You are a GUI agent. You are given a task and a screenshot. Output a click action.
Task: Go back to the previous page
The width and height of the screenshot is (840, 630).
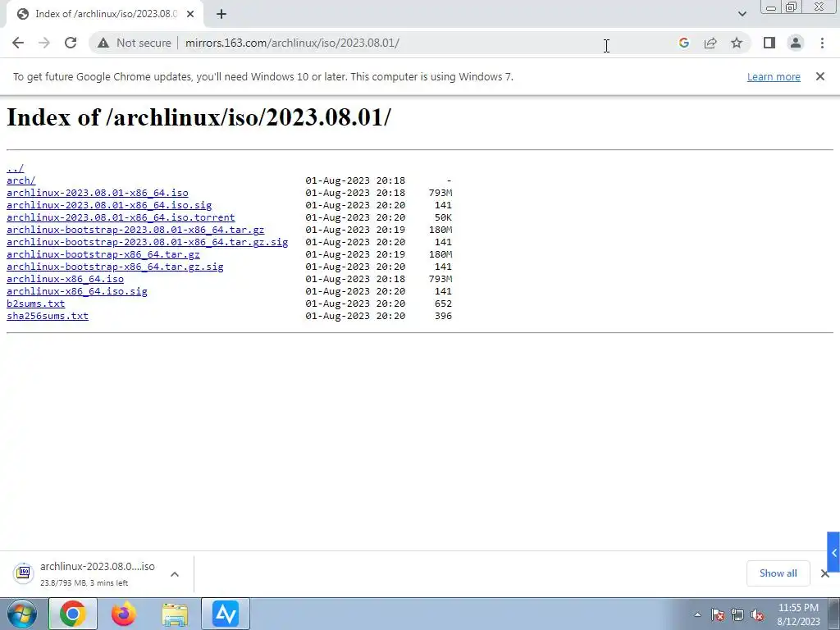pyautogui.click(x=18, y=43)
